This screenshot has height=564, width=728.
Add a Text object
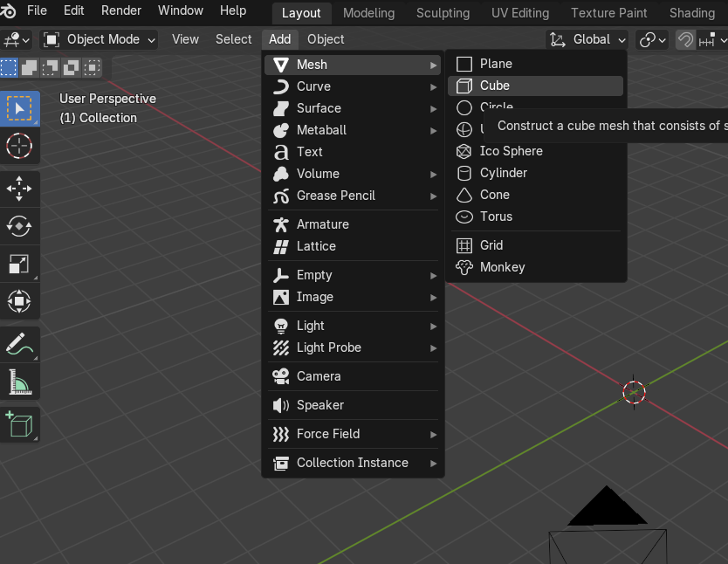point(353,152)
